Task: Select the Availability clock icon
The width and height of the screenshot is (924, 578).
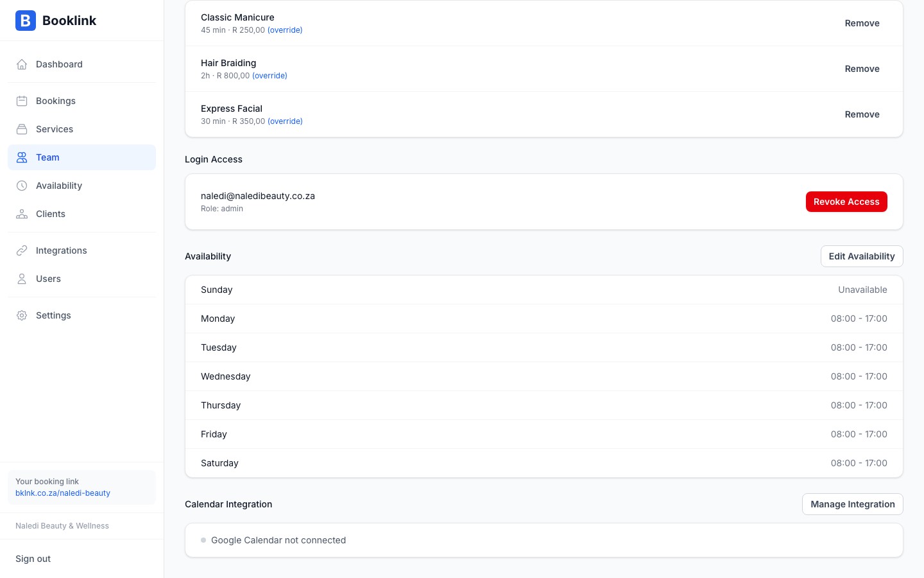Action: click(22, 186)
